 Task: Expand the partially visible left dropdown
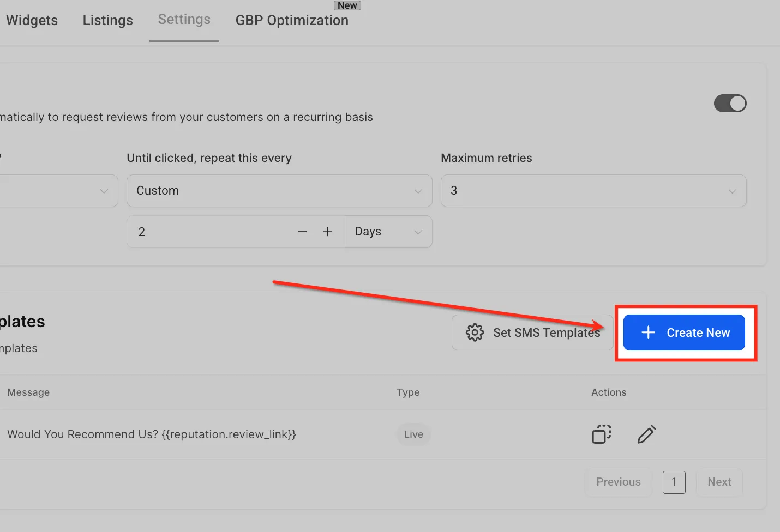pos(59,191)
